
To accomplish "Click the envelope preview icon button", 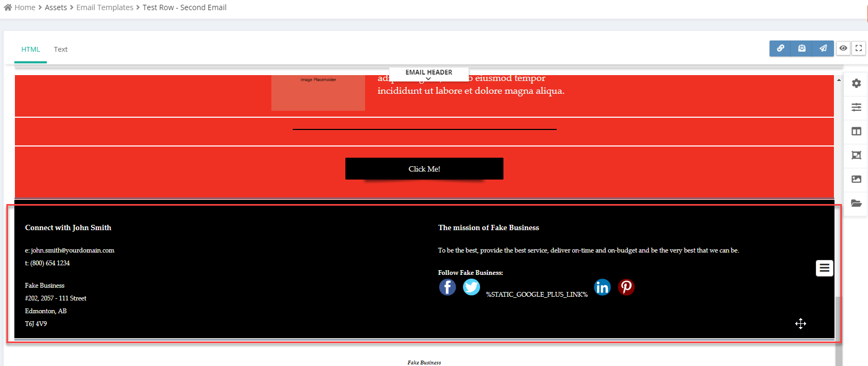I will click(x=801, y=48).
